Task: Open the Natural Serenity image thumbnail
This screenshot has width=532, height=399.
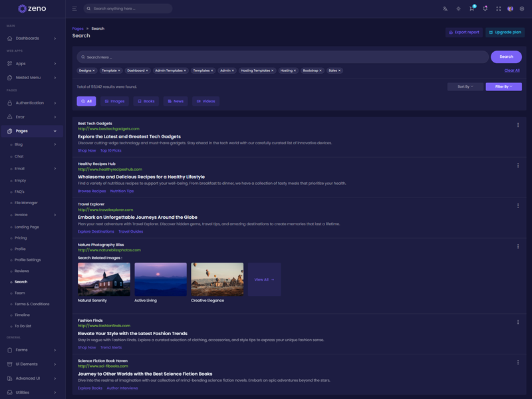Action: coord(104,279)
